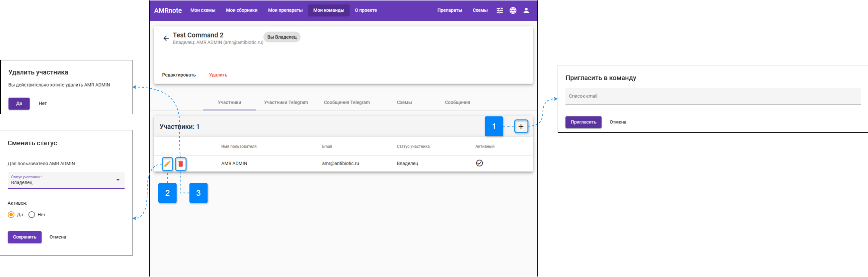Click the AMRnote logo

(x=168, y=10)
